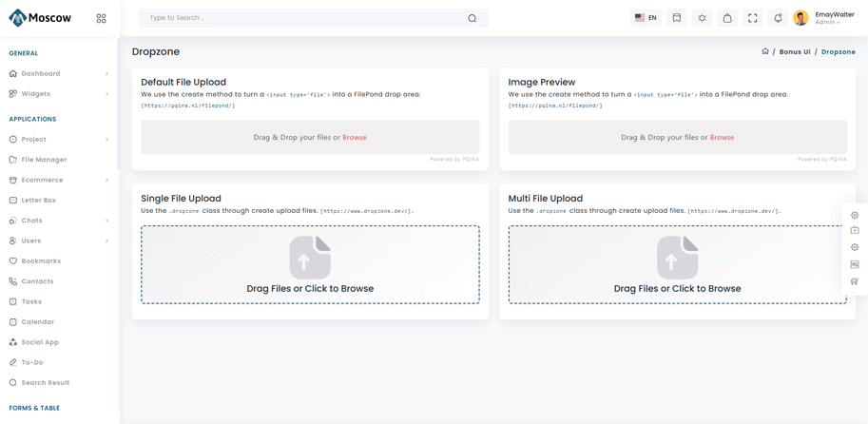Click the cart icon in right floating panel
Screen dimensions: 868x424
[855, 281]
